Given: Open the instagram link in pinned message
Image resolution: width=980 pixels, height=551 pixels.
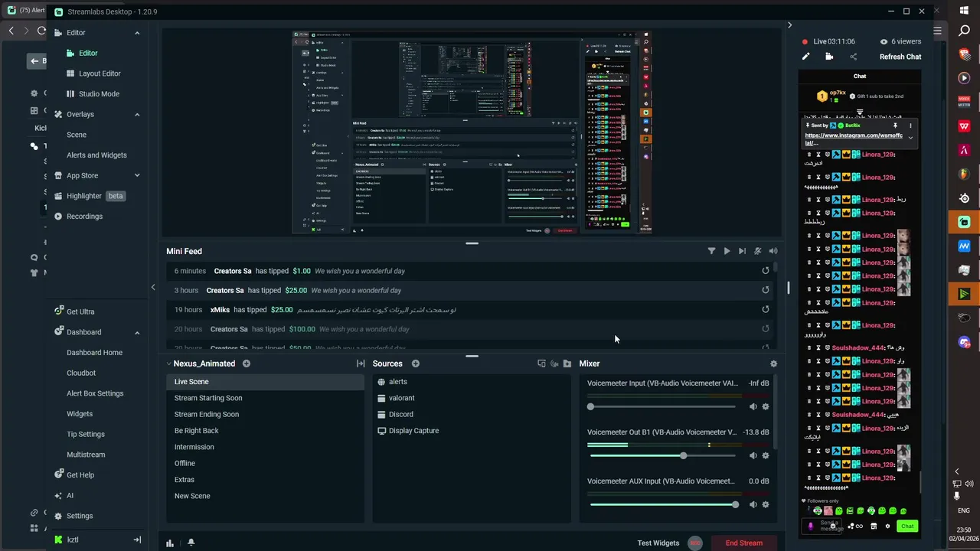Looking at the screenshot, I should [853, 139].
